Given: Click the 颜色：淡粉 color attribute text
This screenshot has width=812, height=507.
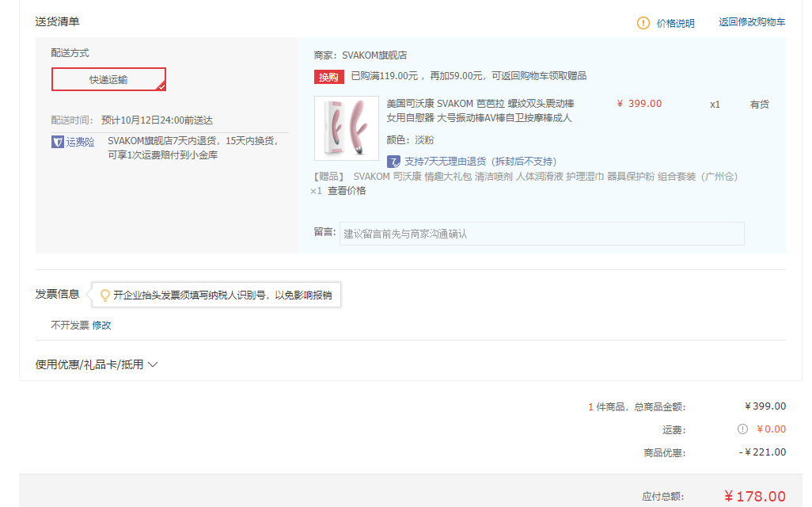Looking at the screenshot, I should [x=410, y=140].
